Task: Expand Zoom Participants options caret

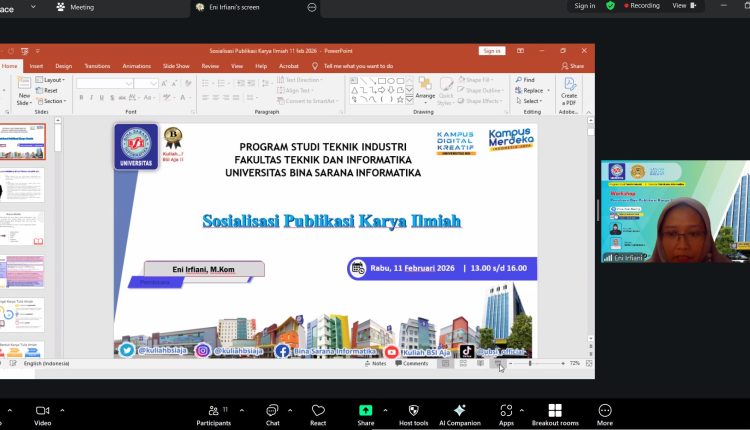Action: tap(242, 410)
